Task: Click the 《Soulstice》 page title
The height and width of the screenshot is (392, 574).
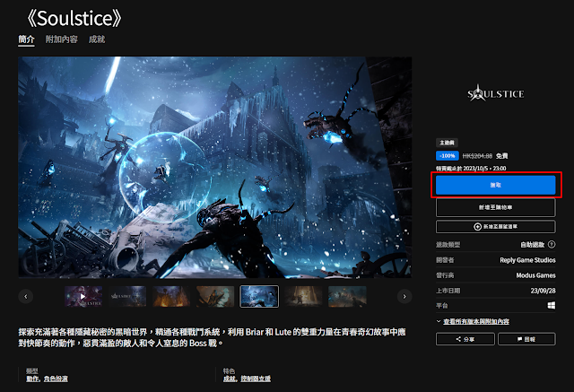Action: 74,18
